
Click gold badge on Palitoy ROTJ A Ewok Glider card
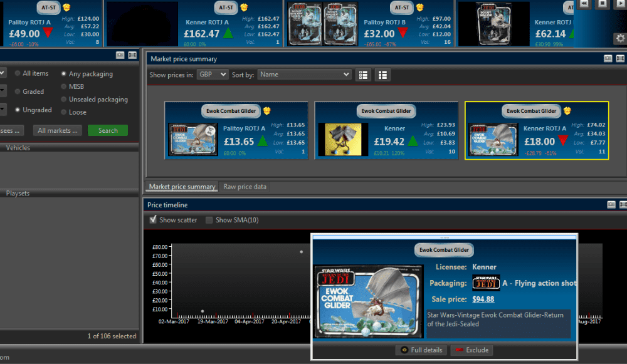point(266,111)
